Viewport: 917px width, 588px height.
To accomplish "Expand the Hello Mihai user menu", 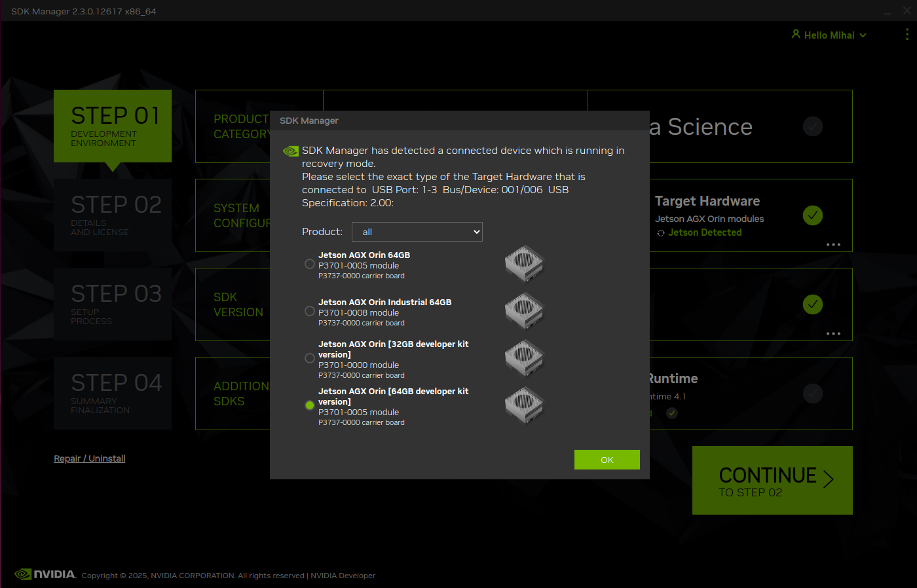I will coord(829,35).
